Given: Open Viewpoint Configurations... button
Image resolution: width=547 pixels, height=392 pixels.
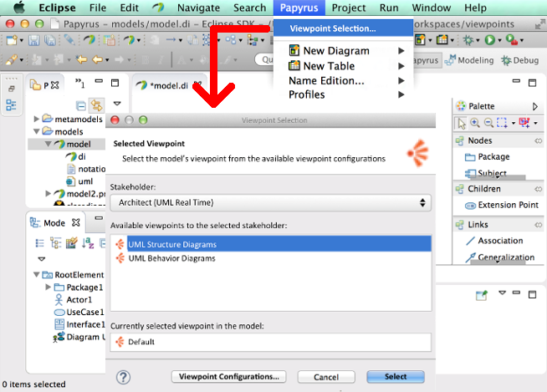Looking at the screenshot, I should pos(229,377).
